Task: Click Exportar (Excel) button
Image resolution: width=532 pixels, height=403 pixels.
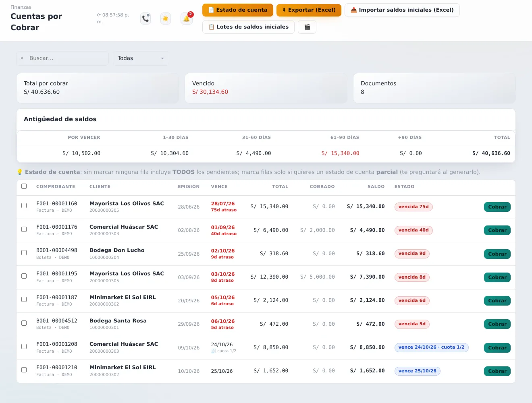Action: 309,10
